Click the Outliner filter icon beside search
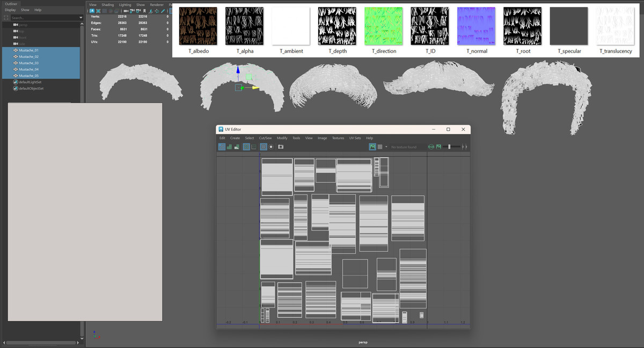Viewport: 644px width, 348px height. [6, 18]
